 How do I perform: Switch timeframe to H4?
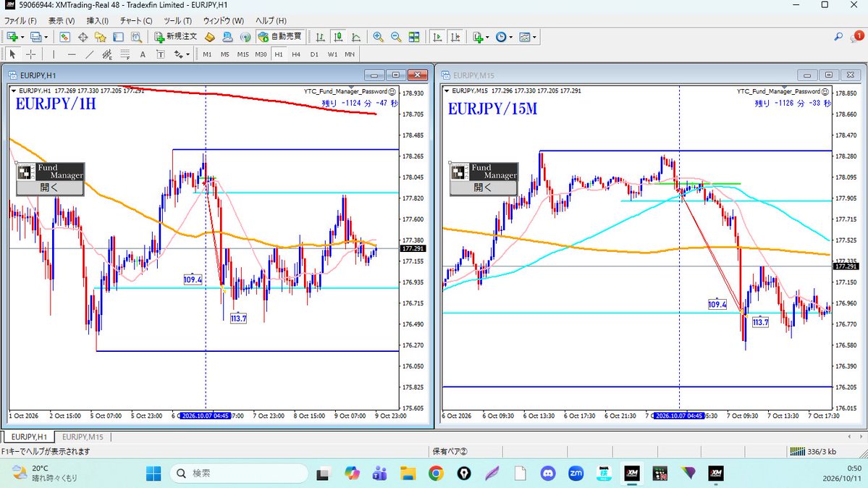(x=296, y=54)
